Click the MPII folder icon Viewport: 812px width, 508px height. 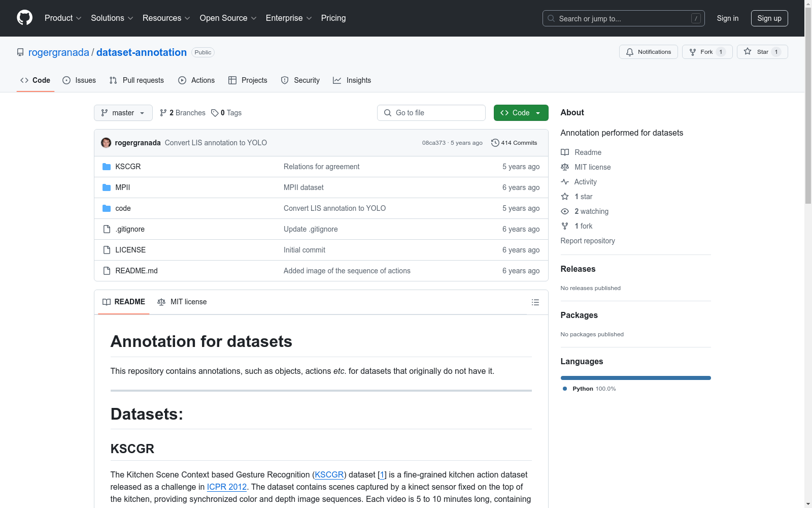(x=107, y=187)
